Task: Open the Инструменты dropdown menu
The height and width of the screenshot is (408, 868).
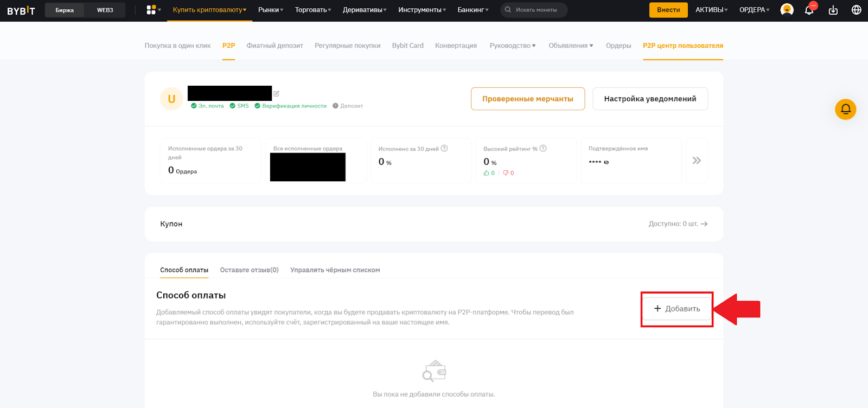Action: coord(422,10)
